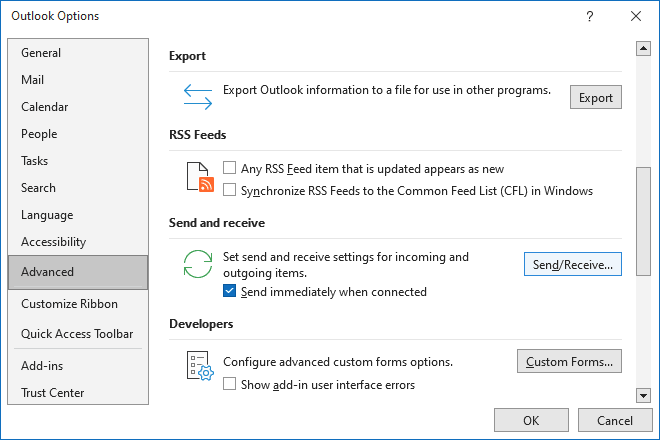Open Send/Receive settings button

point(573,264)
